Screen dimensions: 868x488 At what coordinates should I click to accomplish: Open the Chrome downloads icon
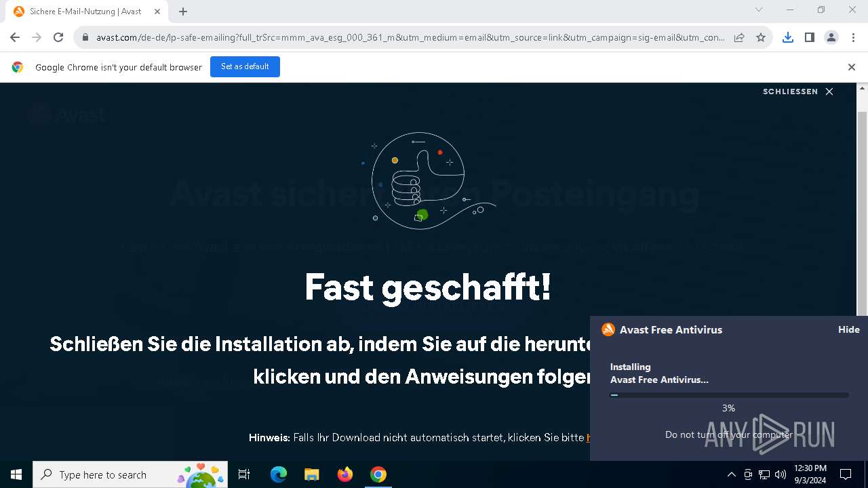[787, 37]
